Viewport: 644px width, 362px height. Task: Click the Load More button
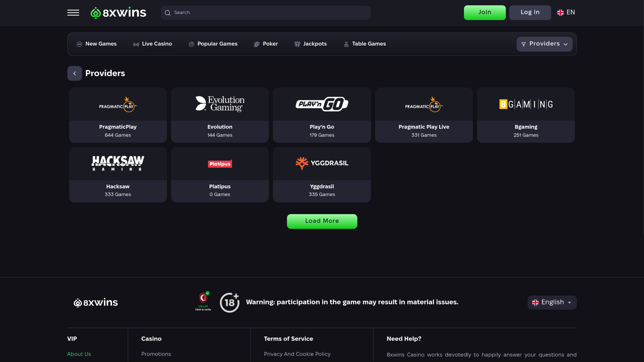(x=322, y=221)
